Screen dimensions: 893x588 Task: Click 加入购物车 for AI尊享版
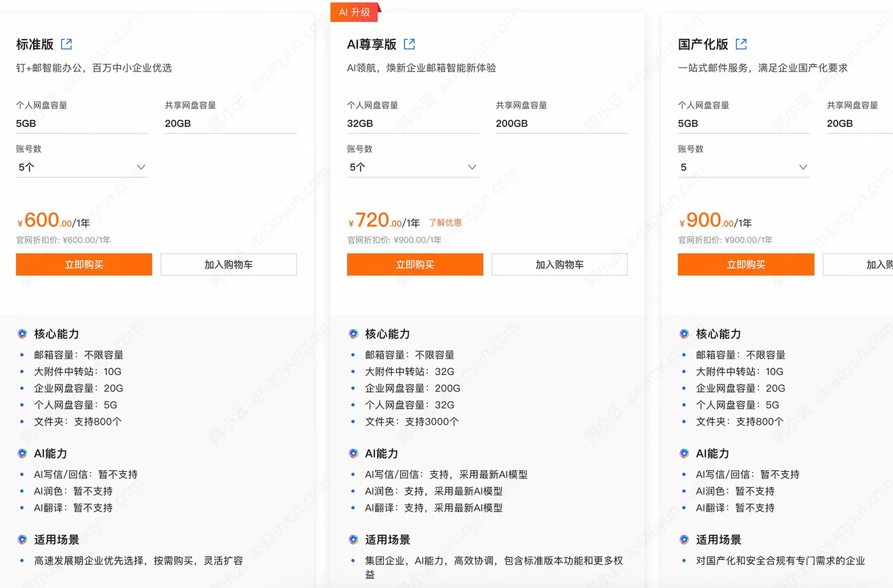[559, 265]
